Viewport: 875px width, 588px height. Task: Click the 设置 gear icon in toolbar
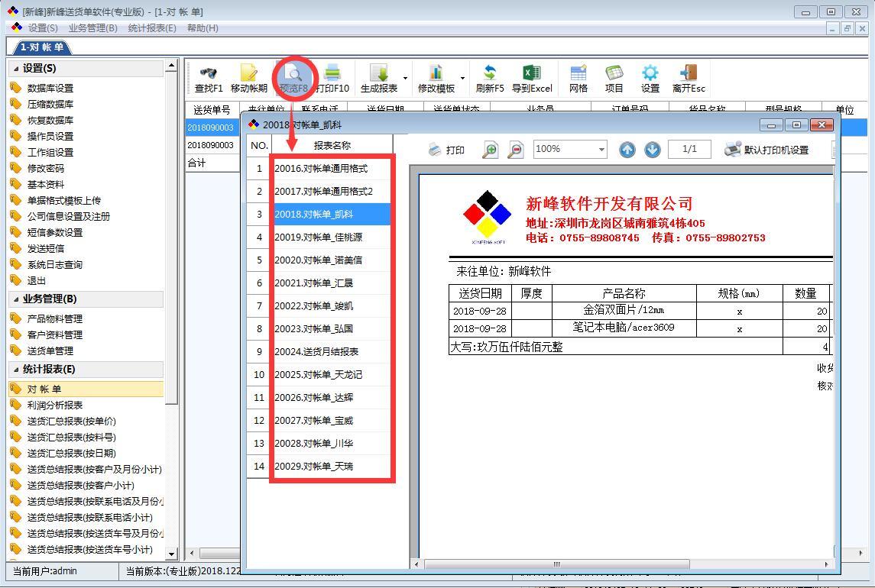(650, 73)
